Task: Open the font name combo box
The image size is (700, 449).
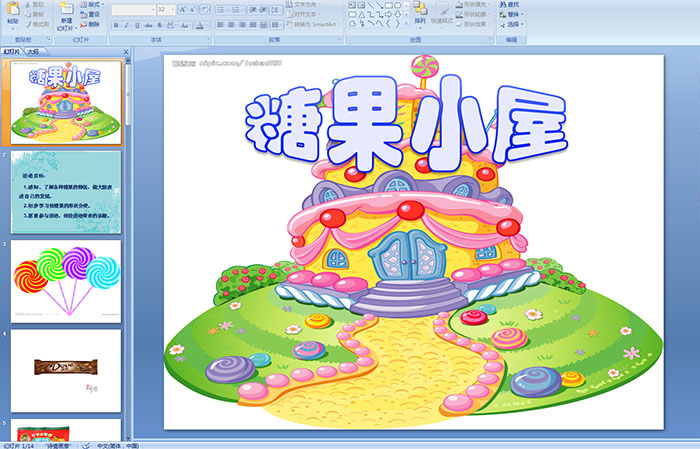Action: [133, 9]
